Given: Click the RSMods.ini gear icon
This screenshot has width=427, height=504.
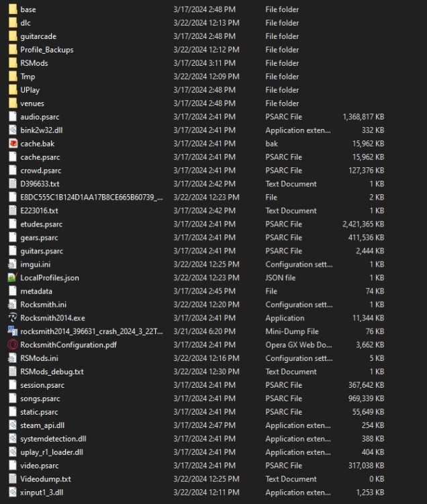Looking at the screenshot, I should click(x=13, y=358).
